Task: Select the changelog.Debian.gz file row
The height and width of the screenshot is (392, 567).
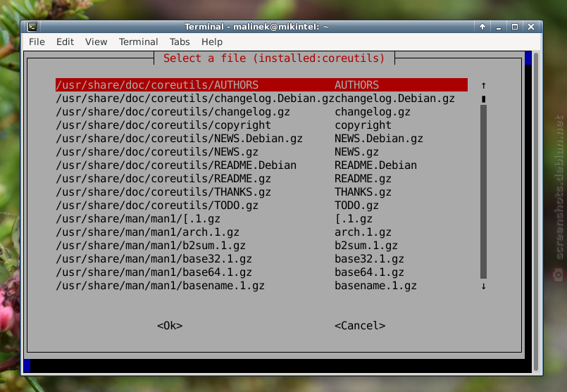Action: tap(261, 99)
